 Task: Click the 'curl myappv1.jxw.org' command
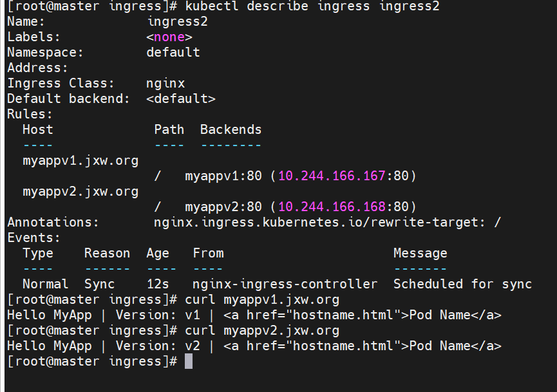262,300
